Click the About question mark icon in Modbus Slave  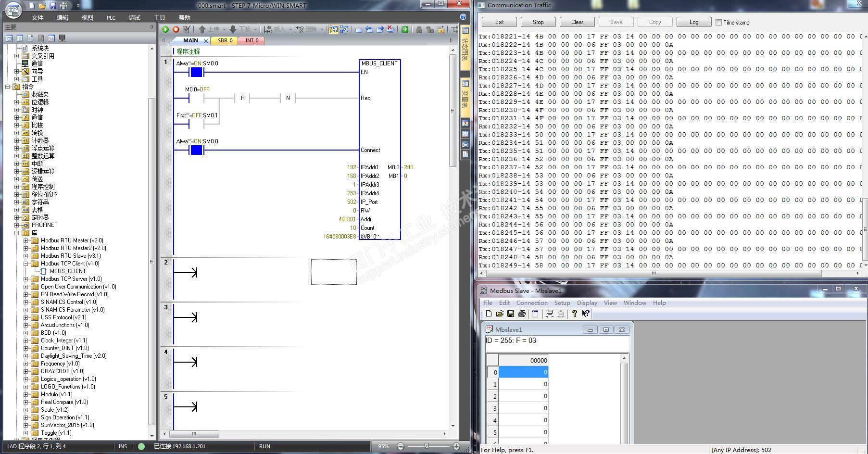click(574, 314)
